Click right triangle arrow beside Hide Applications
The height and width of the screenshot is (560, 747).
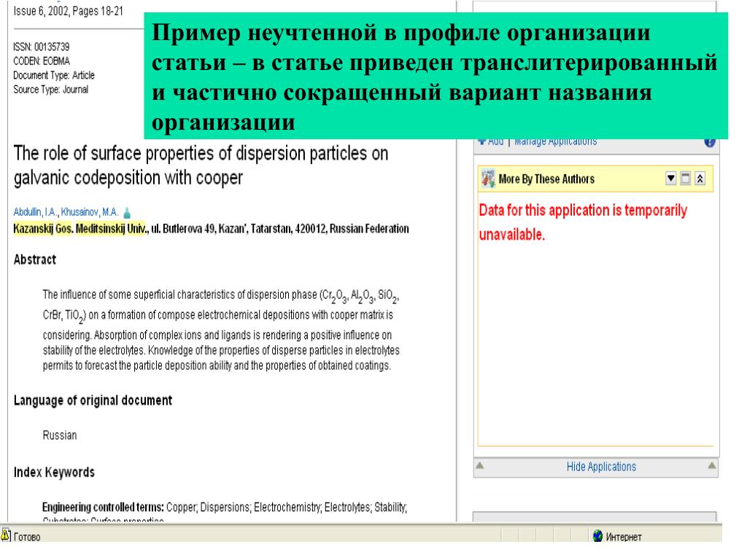point(711,465)
